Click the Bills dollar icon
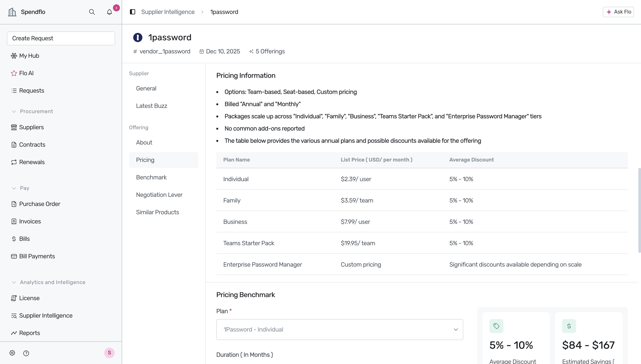 pyautogui.click(x=14, y=239)
